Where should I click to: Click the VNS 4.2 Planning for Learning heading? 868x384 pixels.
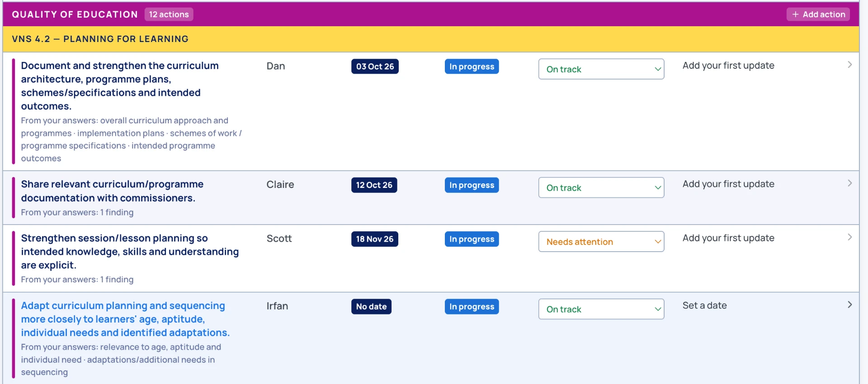(100, 39)
